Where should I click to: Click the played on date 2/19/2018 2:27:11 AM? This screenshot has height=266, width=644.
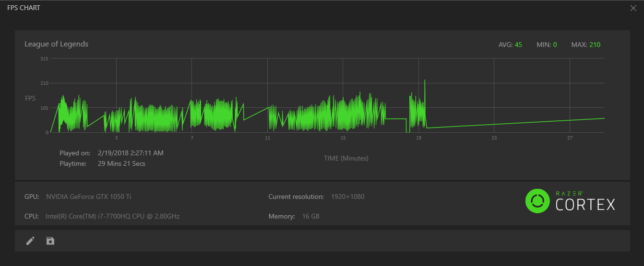tap(131, 153)
